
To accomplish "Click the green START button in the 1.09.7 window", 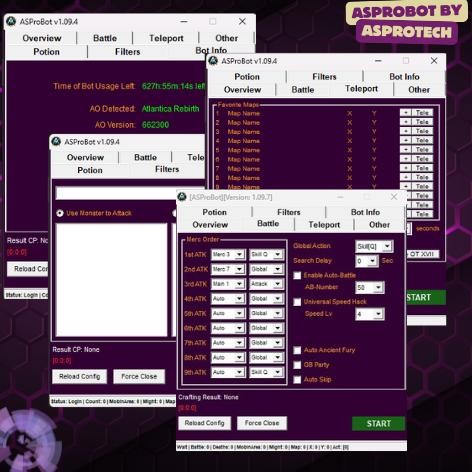I will [x=378, y=423].
